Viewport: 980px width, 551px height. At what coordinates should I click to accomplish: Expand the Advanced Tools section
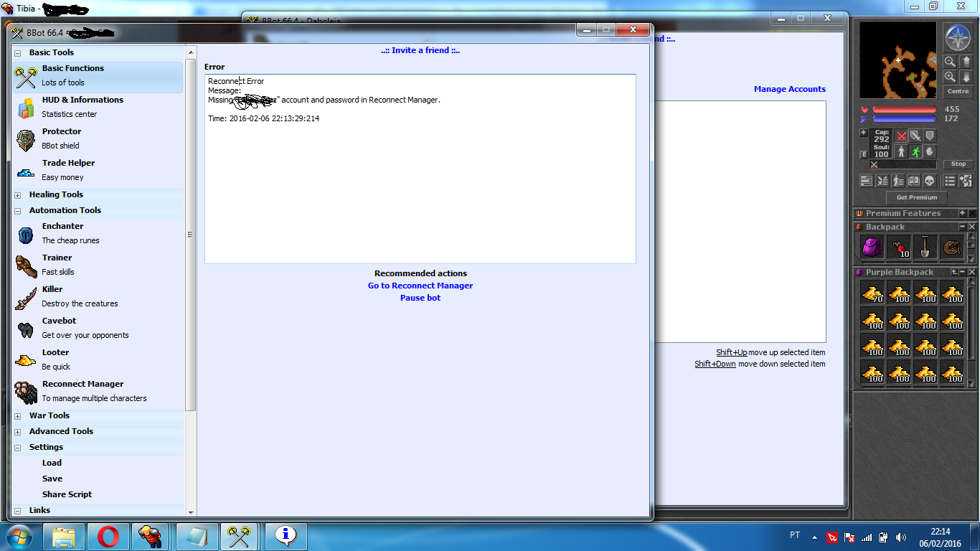(x=17, y=432)
